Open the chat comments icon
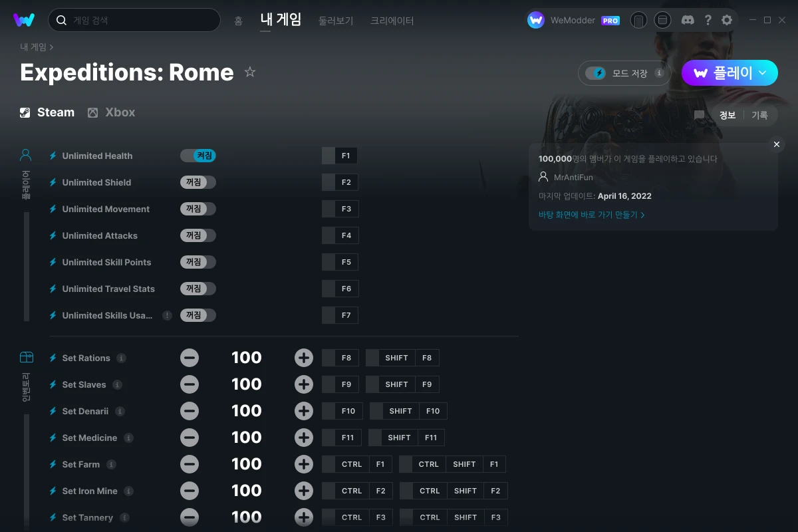This screenshot has width=798, height=532. 699,115
